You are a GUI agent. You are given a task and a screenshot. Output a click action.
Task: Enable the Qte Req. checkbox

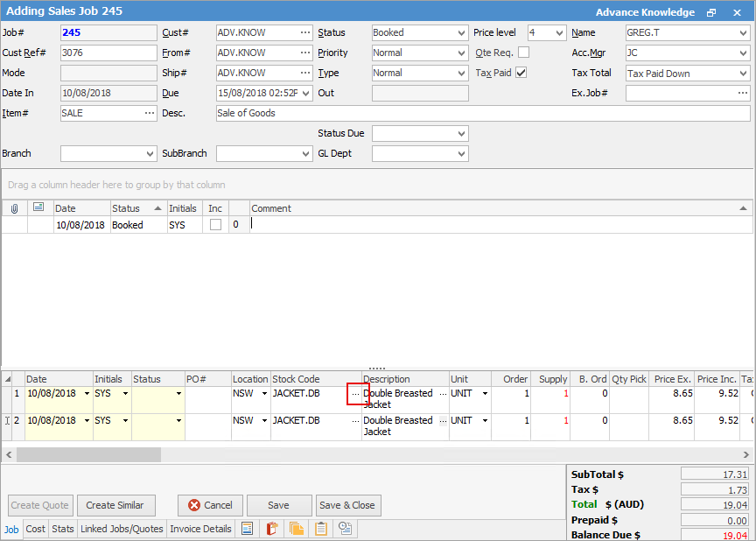(x=523, y=53)
